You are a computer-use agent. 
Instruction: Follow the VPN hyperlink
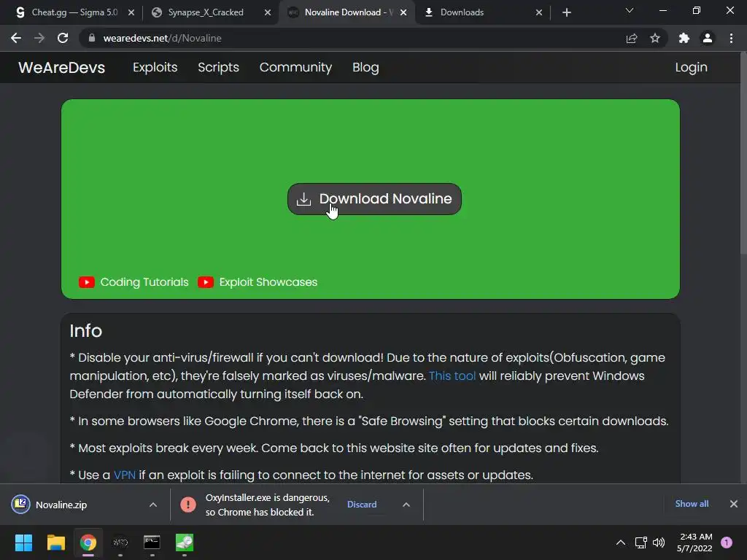click(124, 475)
